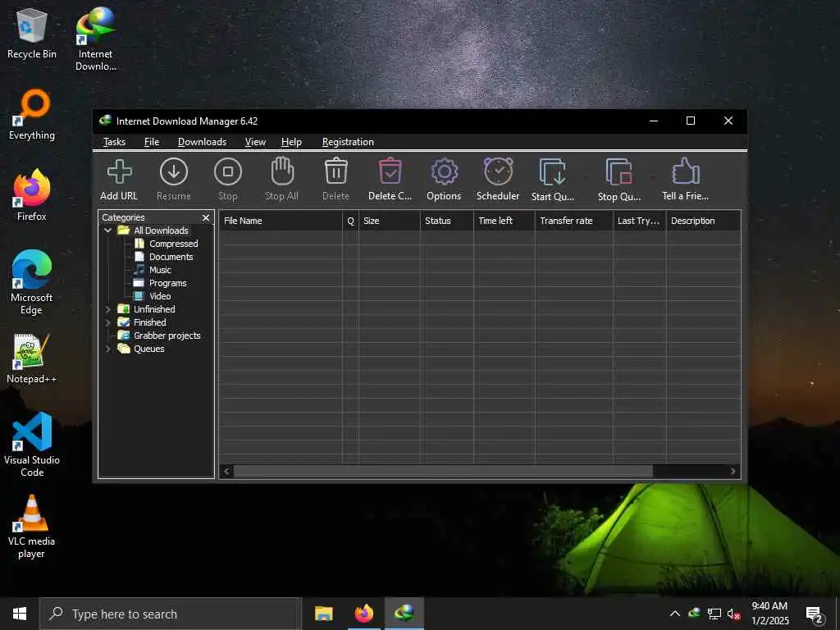Select the Compressed category
This screenshot has width=840, height=630.
[x=174, y=244]
